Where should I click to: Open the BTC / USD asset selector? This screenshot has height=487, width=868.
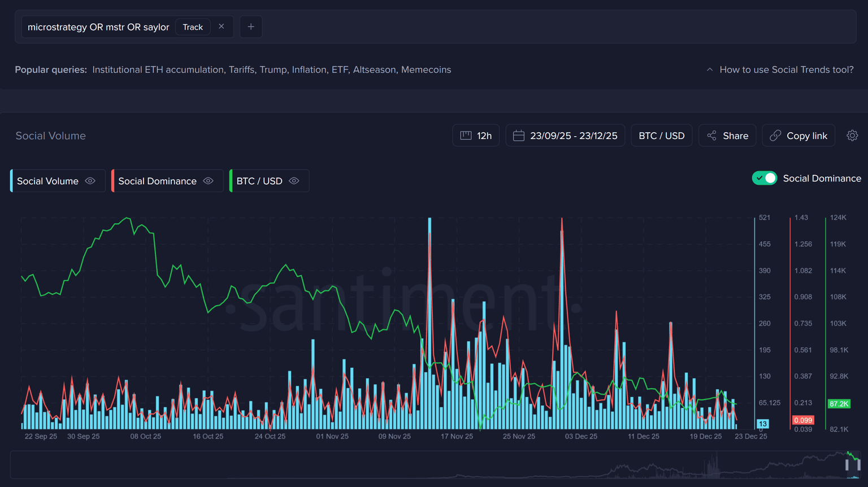point(661,136)
